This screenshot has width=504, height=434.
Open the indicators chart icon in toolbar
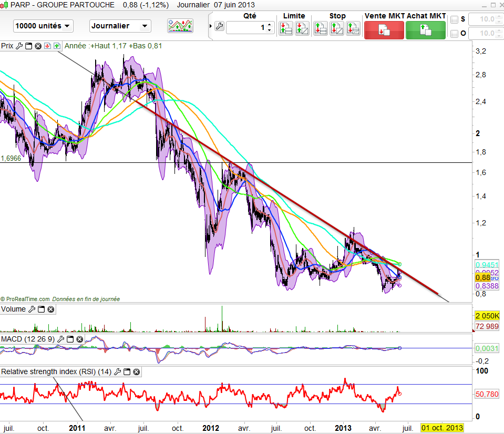click(180, 26)
